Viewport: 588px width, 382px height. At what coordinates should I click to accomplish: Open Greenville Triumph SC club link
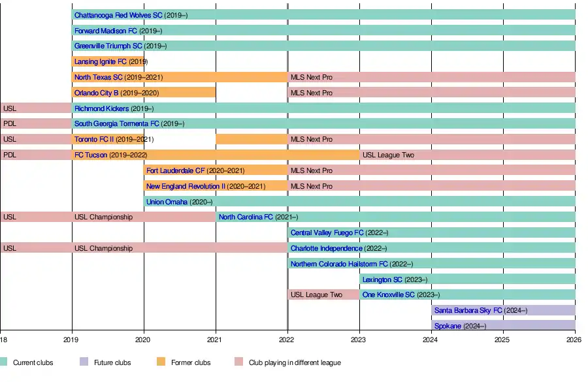point(108,46)
